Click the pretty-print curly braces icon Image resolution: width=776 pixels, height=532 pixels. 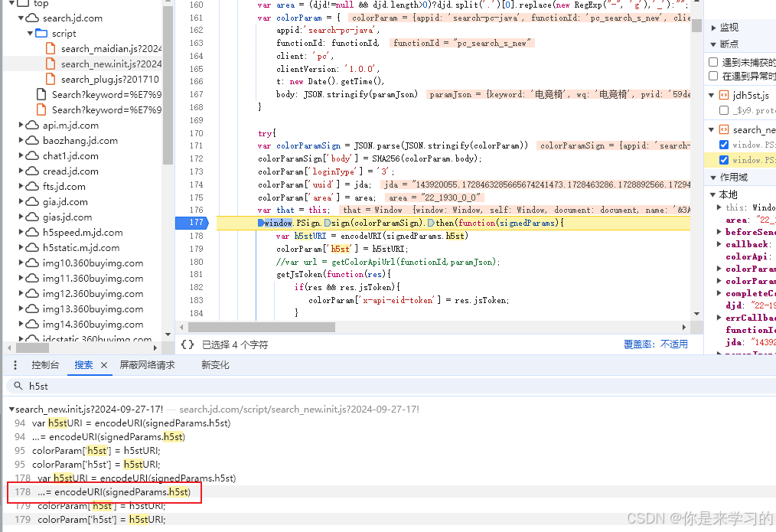point(187,345)
